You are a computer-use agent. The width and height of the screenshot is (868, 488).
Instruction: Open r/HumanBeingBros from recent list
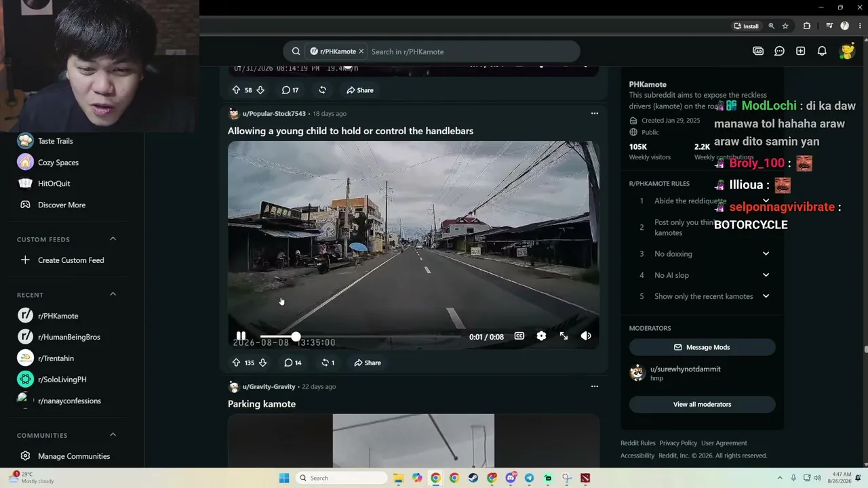coord(68,337)
